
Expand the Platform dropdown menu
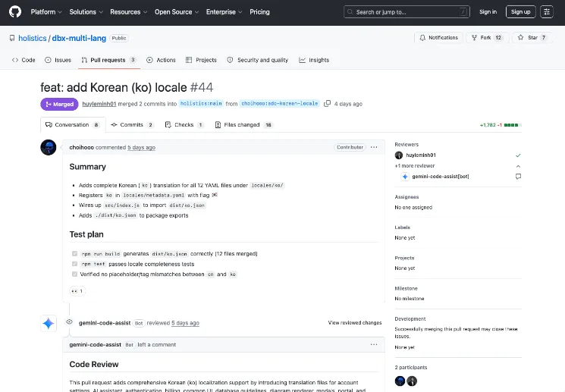[x=46, y=12]
